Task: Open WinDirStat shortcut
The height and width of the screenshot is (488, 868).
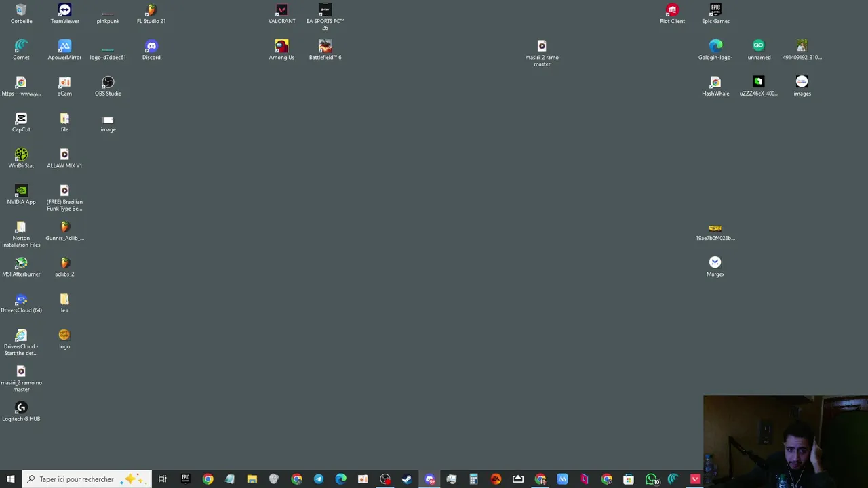Action: click(x=21, y=158)
